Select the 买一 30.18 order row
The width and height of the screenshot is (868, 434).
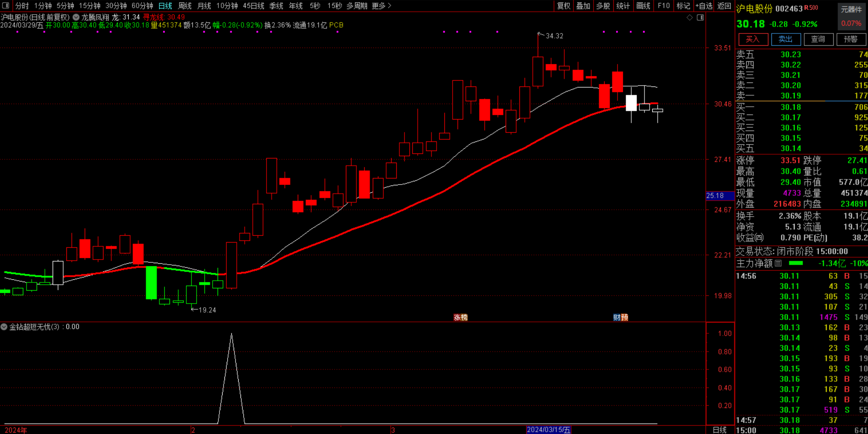(802, 107)
